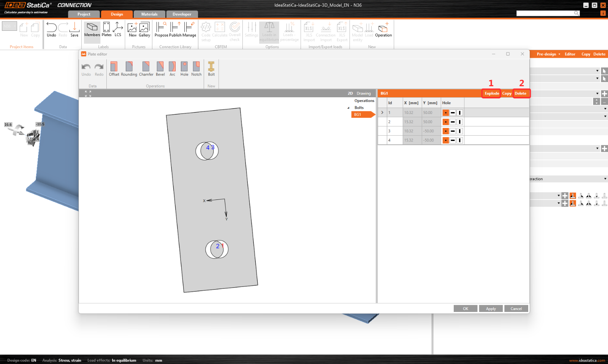Image resolution: width=608 pixels, height=364 pixels.
Task: Click the Explode button for BG1
Action: (492, 93)
